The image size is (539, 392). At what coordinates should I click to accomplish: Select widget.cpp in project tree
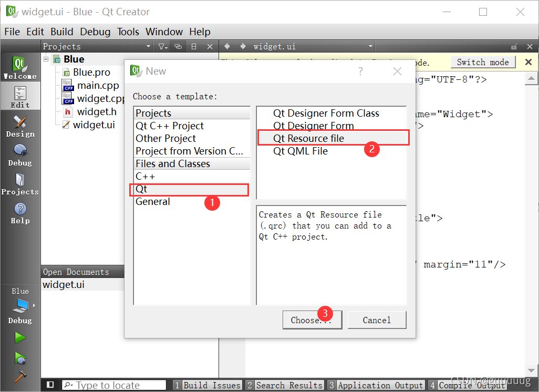point(94,99)
